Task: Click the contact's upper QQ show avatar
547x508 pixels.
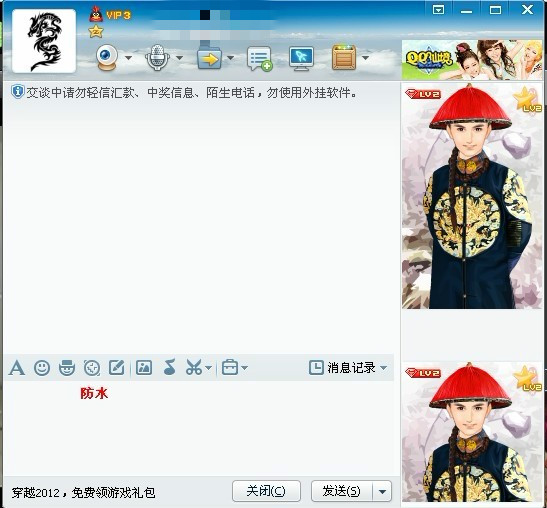Action: tap(472, 196)
